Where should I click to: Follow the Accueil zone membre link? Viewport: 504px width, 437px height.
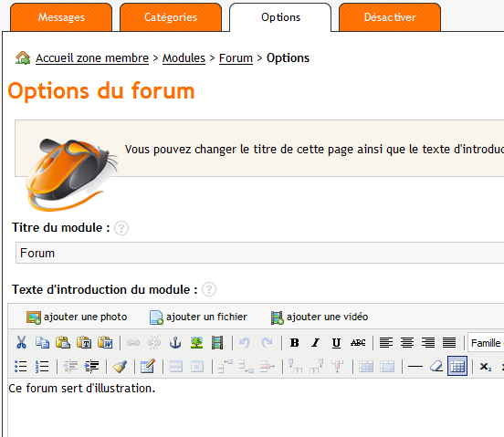[92, 58]
